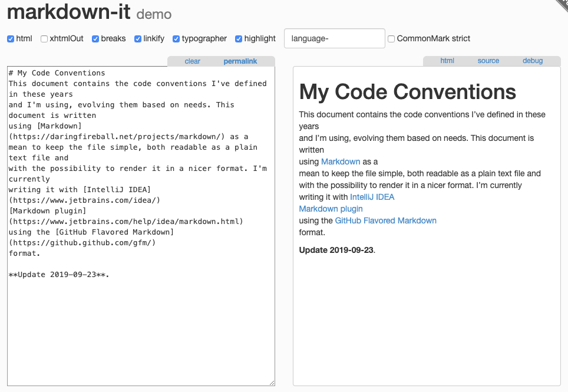Open the Markdown link in the preview

[341, 162]
